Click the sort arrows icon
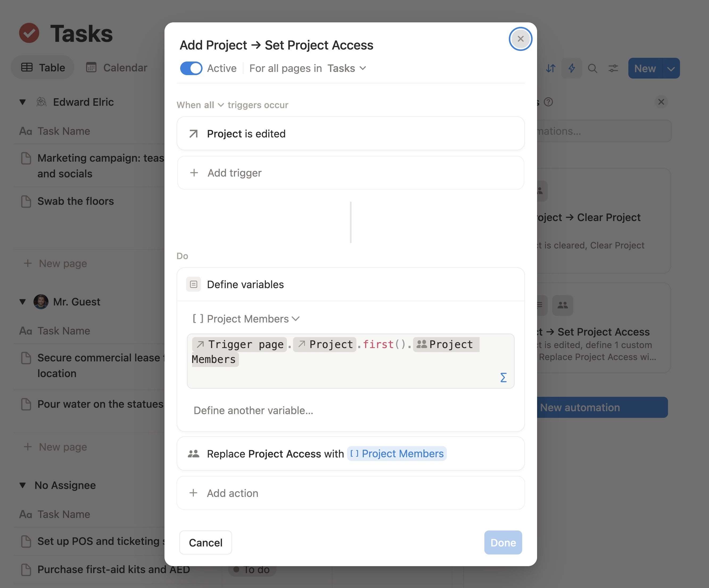The width and height of the screenshot is (709, 588). (551, 68)
